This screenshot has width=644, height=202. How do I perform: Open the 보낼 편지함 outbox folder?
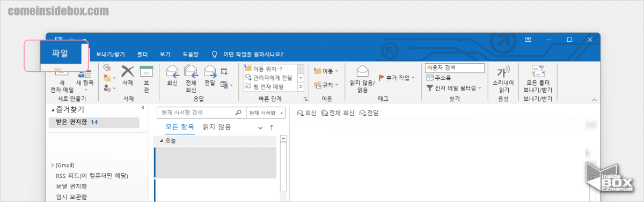click(x=71, y=186)
